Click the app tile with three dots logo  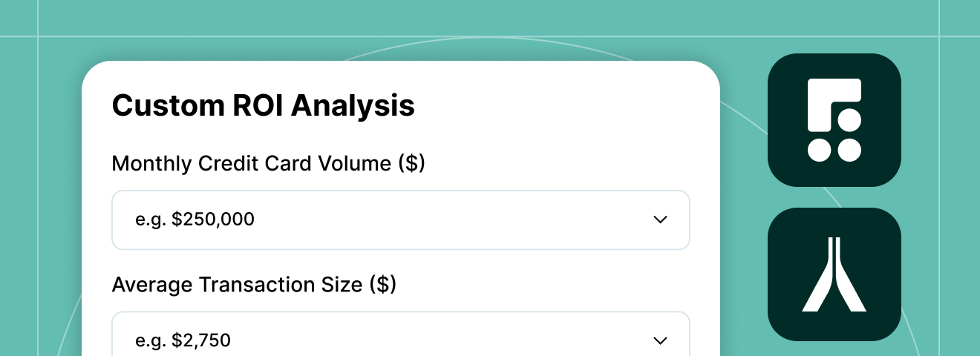coord(834,120)
